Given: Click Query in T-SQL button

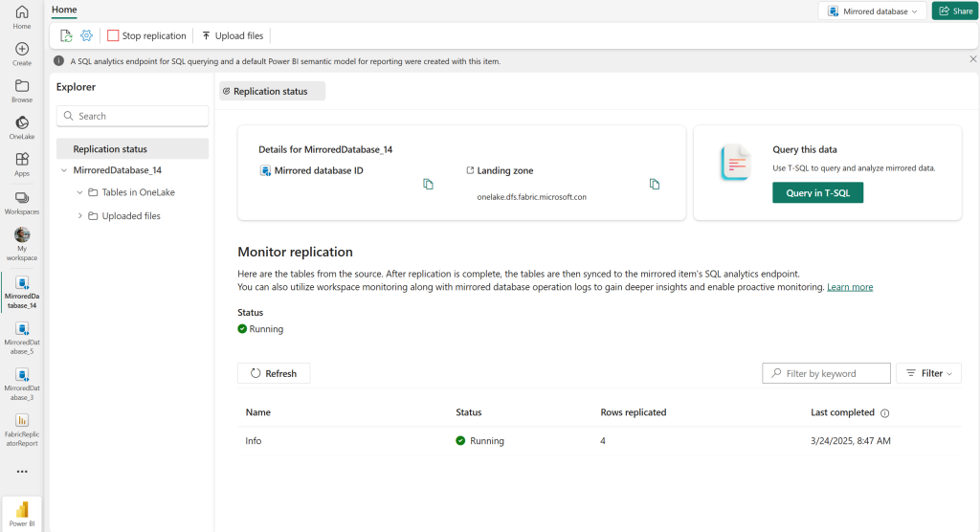Looking at the screenshot, I should [x=817, y=192].
